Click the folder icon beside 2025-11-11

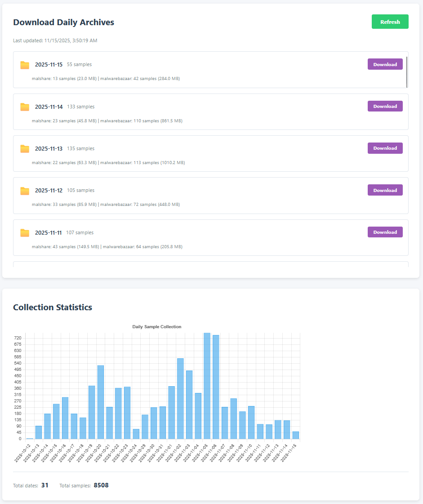point(25,232)
